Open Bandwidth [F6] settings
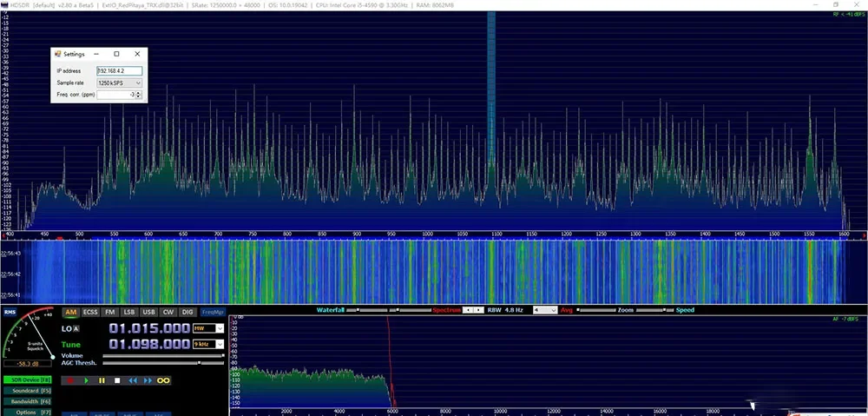Image resolution: width=868 pixels, height=416 pixels. pos(27,401)
